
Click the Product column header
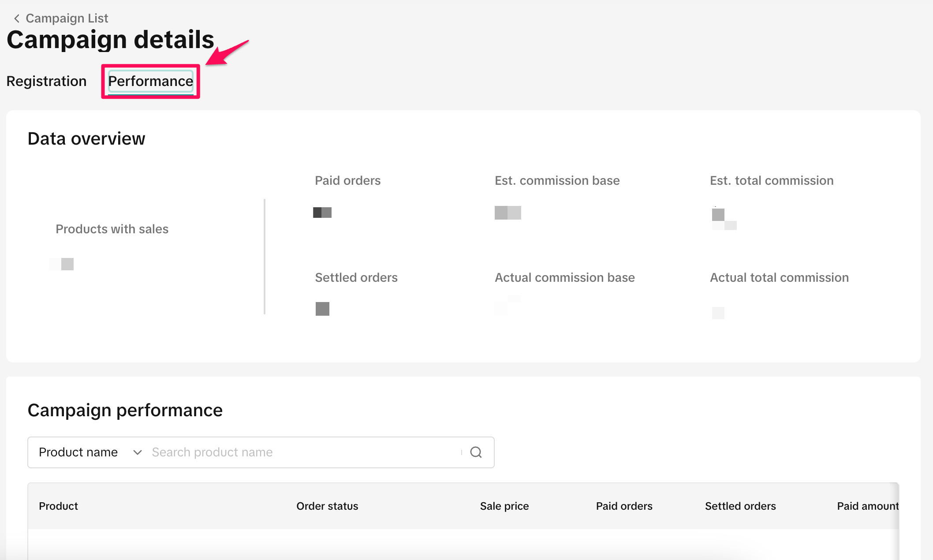58,506
